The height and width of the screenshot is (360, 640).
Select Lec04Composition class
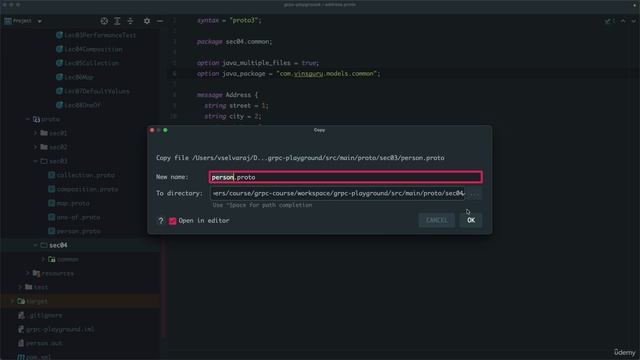pos(93,49)
